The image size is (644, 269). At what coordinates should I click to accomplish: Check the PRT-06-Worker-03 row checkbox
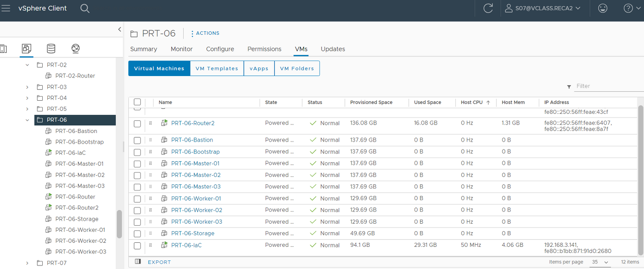[x=137, y=222]
